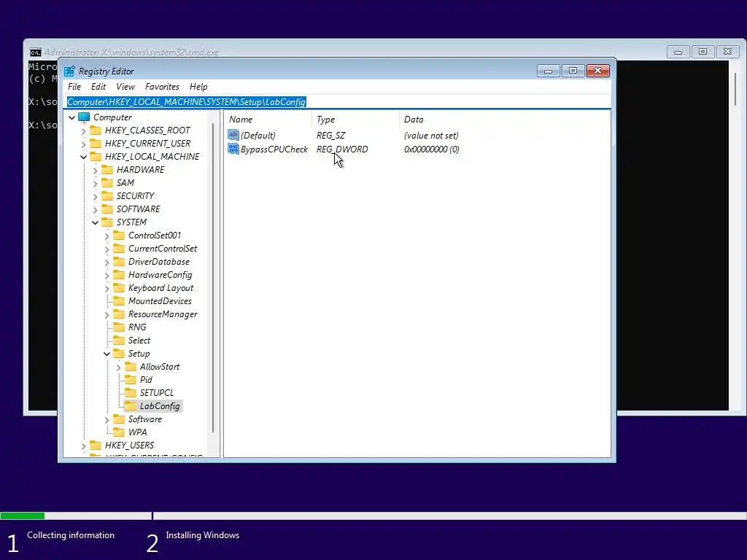This screenshot has height=560, width=747.
Task: Maximize the Registry Editor window
Action: pos(573,71)
